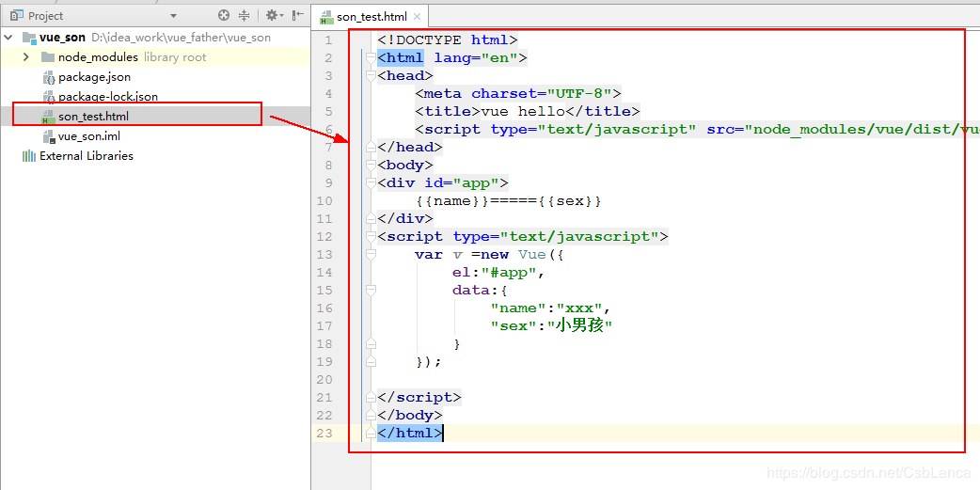Select the node_modules folder row
This screenshot has width=980, height=490.
pos(155,57)
